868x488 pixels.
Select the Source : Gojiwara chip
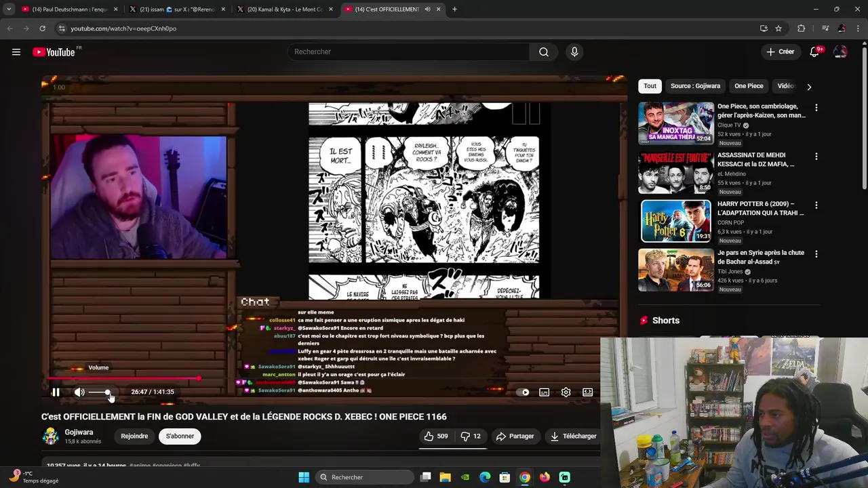[695, 86]
